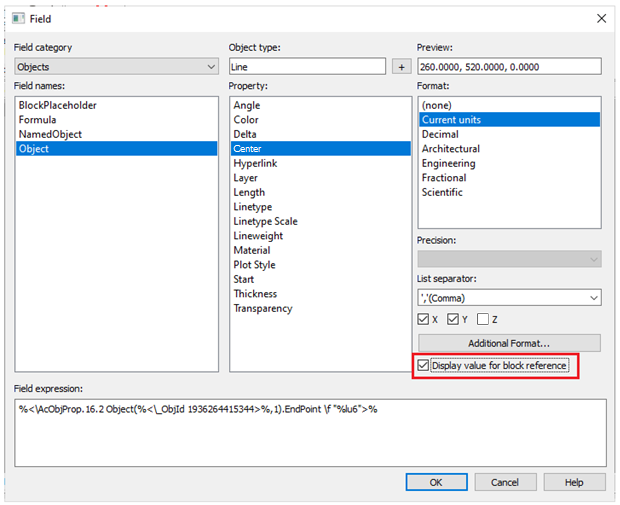This screenshot has width=620, height=505.
Task: Close the Field dialog window
Action: click(600, 18)
